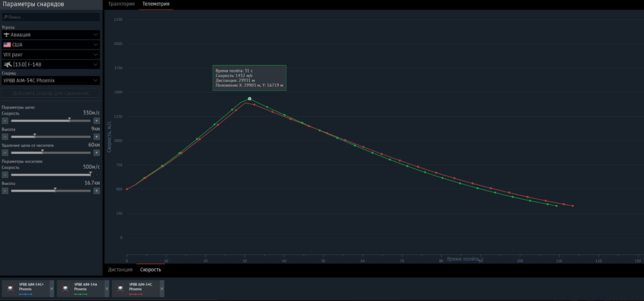The width and height of the screenshot is (644, 301).
Task: Select the Телеметрия tab
Action: coord(156,4)
